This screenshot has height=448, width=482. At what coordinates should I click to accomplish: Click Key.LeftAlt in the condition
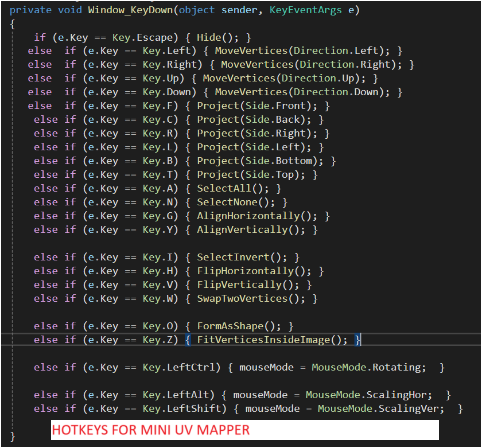pyautogui.click(x=175, y=395)
